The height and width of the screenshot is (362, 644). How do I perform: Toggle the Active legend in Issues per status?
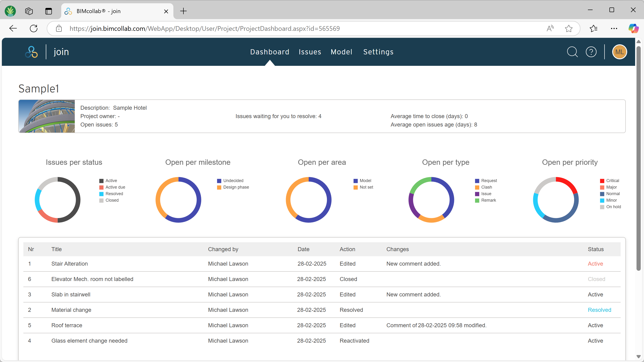pyautogui.click(x=111, y=180)
